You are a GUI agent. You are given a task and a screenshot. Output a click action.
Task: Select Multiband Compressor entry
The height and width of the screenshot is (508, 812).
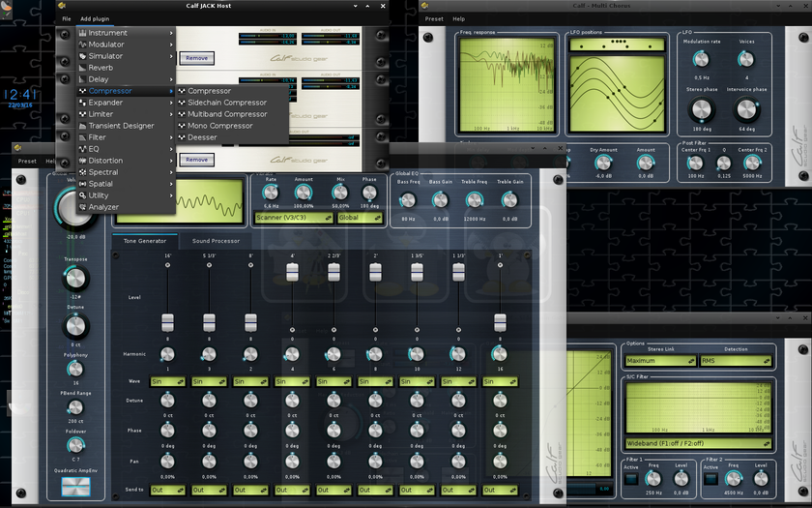click(x=233, y=114)
